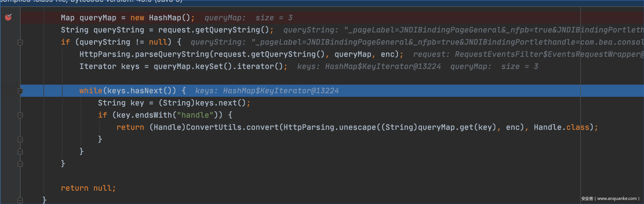
Task: Click fold-end marker closing the queryString if block
Action: (20, 164)
